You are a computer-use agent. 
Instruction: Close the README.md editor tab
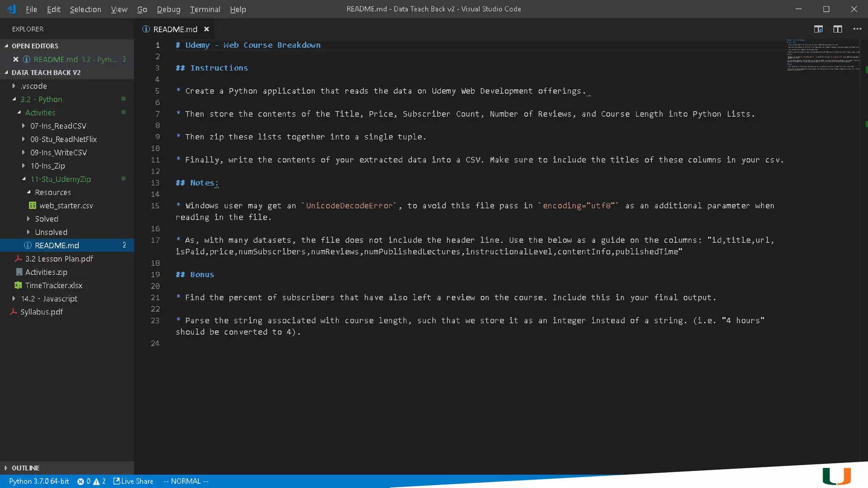tap(206, 29)
